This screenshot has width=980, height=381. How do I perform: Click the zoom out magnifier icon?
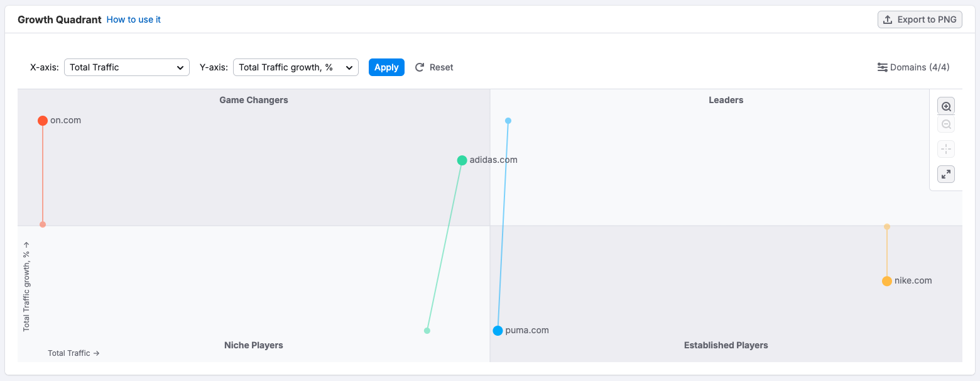(x=946, y=124)
